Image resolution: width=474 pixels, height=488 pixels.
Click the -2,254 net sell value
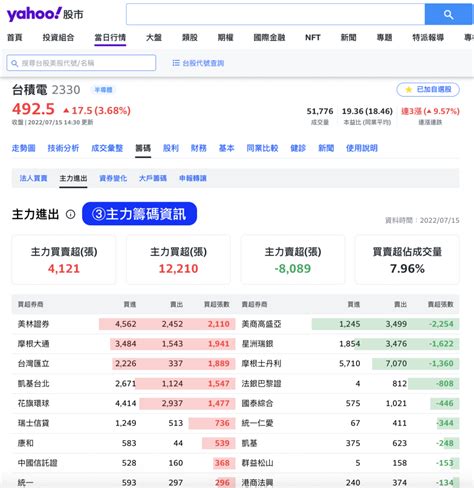441,324
